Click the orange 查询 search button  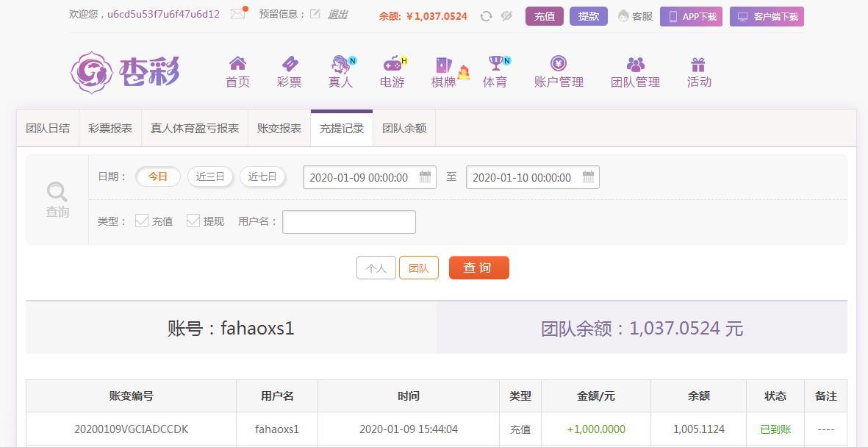478,268
